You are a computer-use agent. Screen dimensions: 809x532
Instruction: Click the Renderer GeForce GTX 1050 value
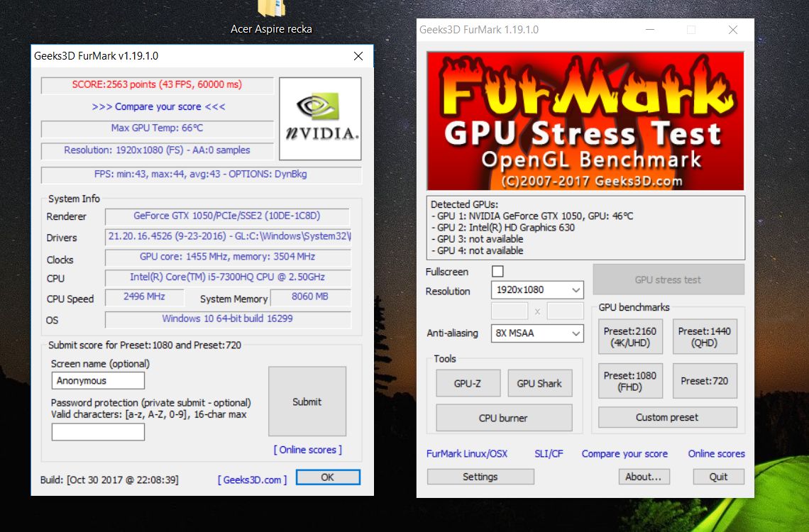[227, 216]
